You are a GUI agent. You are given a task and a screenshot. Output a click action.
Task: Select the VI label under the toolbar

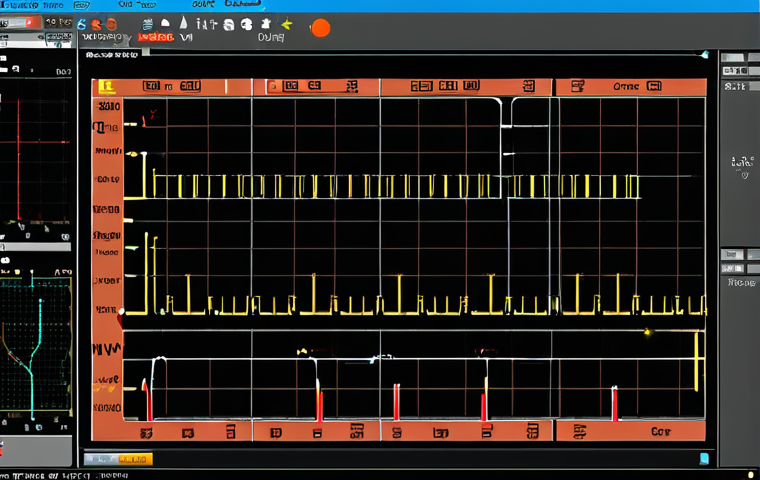(186, 37)
